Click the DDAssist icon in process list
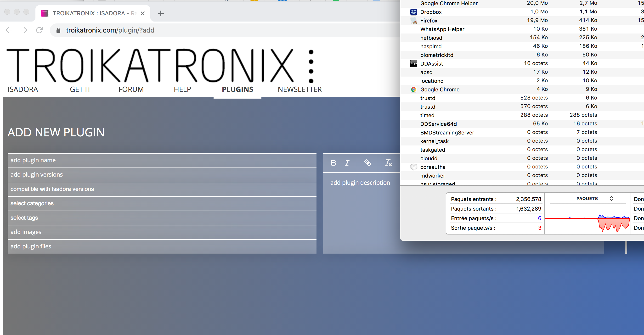Viewport: 644px width, 335px height. tap(413, 63)
